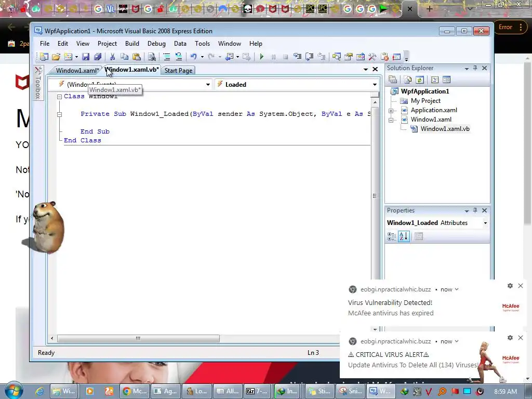
Task: Collapse the Window1_Loaded Sub code region
Action: [59, 114]
